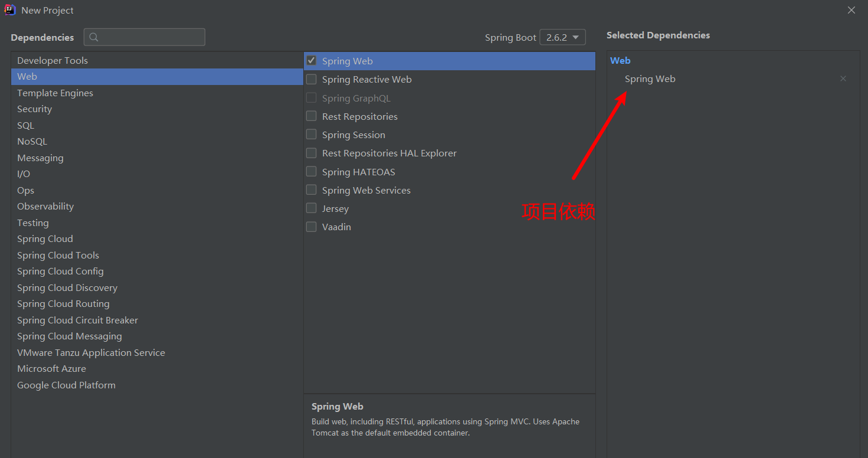Click the Spring Web label in dependency list
Viewport: 868px width, 458px height.
point(348,61)
